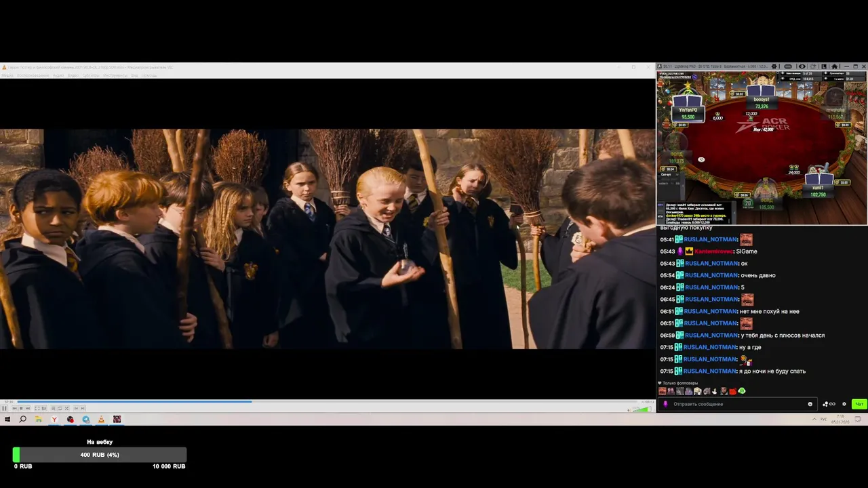Open VLC Инструменты menu
The height and width of the screenshot is (488, 868).
tap(115, 75)
